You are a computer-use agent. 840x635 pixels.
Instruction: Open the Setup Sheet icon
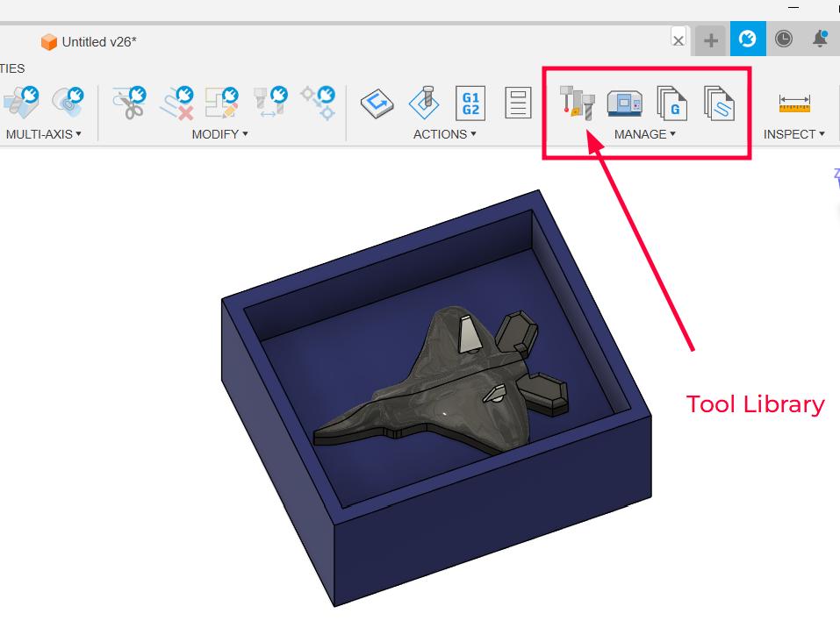point(518,103)
